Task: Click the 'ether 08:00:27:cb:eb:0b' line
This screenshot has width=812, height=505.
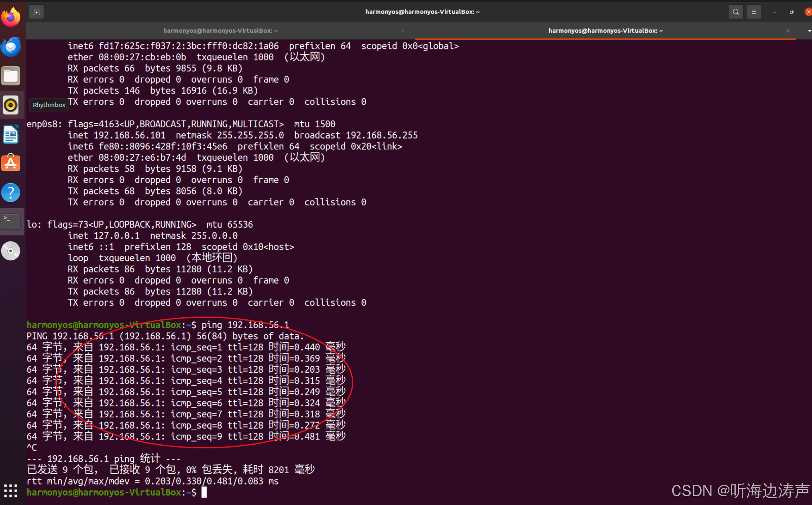Action: (x=196, y=57)
